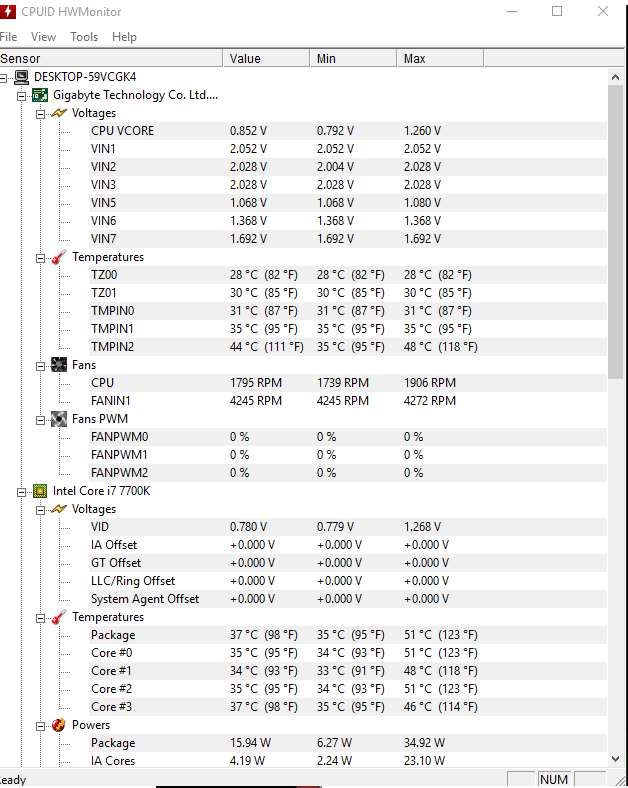Collapse the Gigabyte Voltages section
Viewport: 628px width, 788px height.
coord(40,114)
